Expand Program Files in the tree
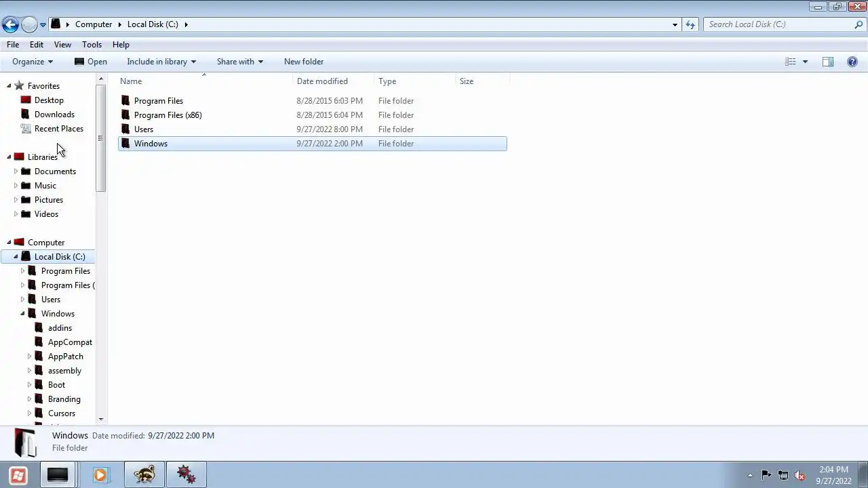The width and height of the screenshot is (868, 488). point(22,271)
